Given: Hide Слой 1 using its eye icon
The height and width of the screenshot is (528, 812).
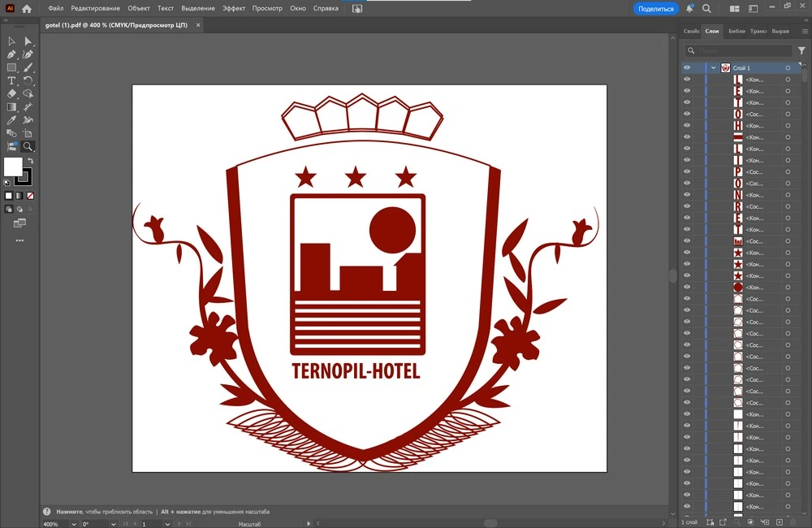Looking at the screenshot, I should [687, 68].
